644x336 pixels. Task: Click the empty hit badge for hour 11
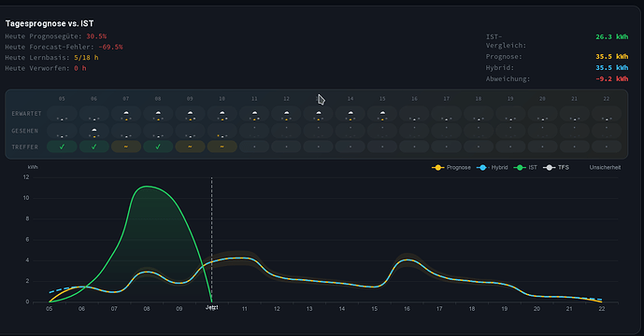coord(254,147)
